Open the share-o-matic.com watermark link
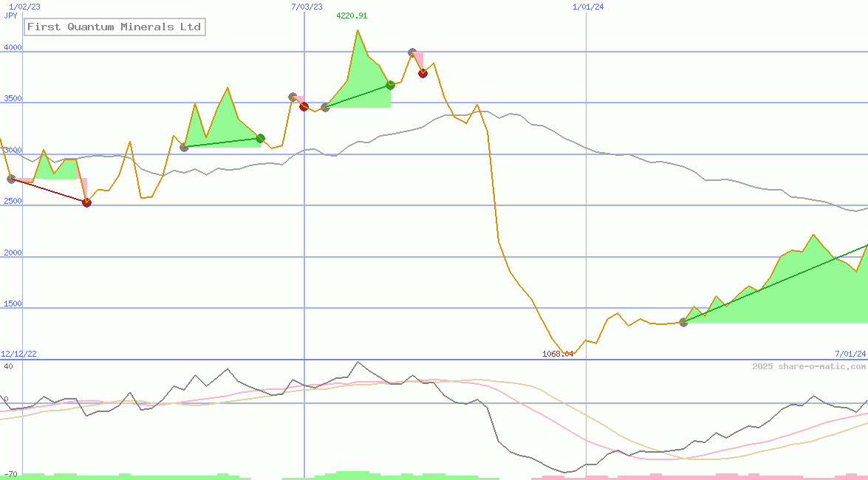 point(809,366)
